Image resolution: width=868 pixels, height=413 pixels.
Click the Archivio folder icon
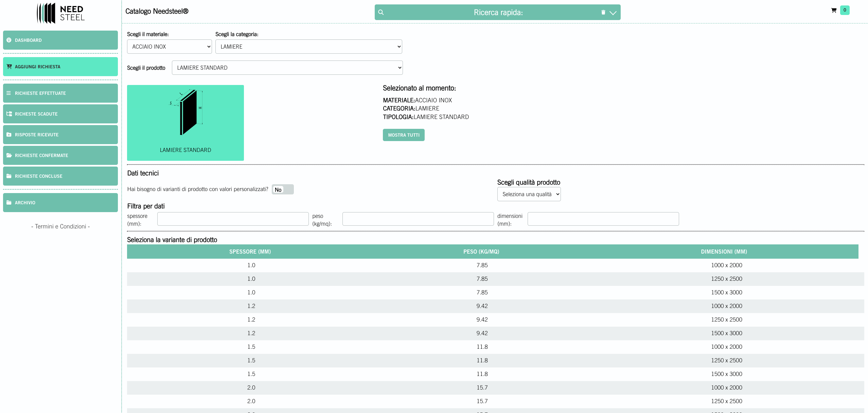9,203
